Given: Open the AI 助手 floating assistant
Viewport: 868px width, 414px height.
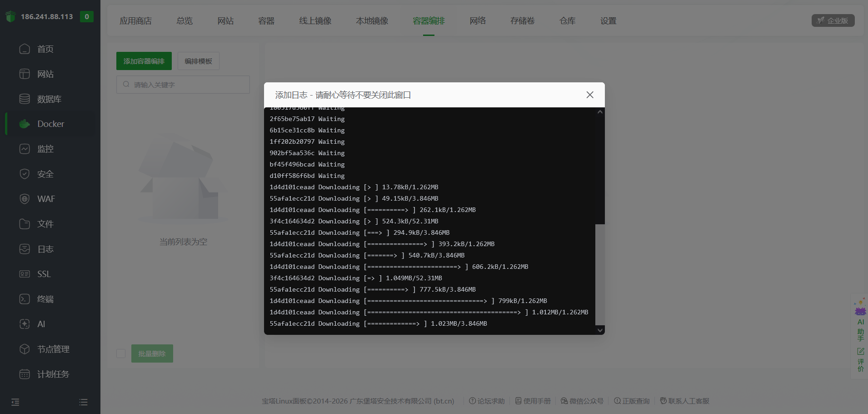Looking at the screenshot, I should click(x=860, y=319).
